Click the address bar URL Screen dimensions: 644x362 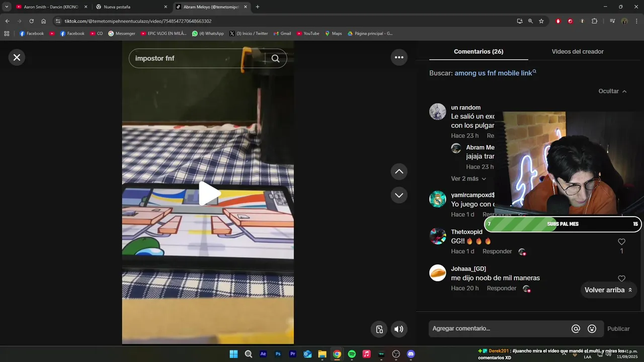click(138, 21)
